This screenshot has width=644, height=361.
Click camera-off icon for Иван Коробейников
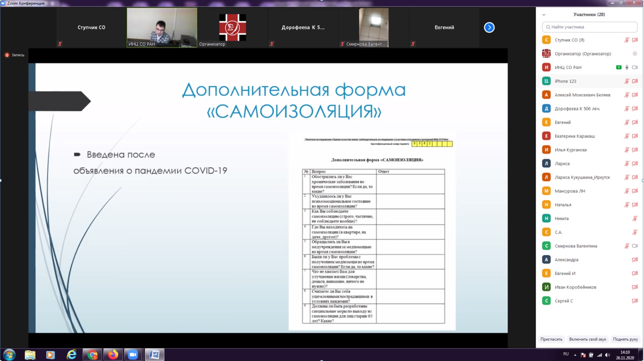click(x=635, y=287)
